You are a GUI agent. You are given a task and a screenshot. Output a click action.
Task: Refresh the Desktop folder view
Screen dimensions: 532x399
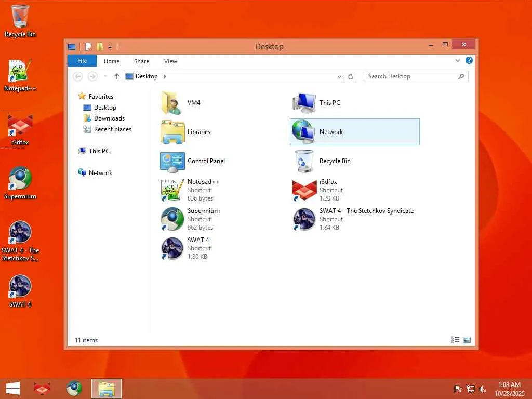[x=351, y=77]
